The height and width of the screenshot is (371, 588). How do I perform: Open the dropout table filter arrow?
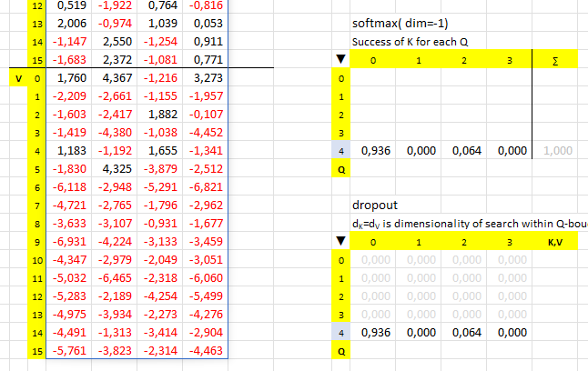click(x=341, y=243)
